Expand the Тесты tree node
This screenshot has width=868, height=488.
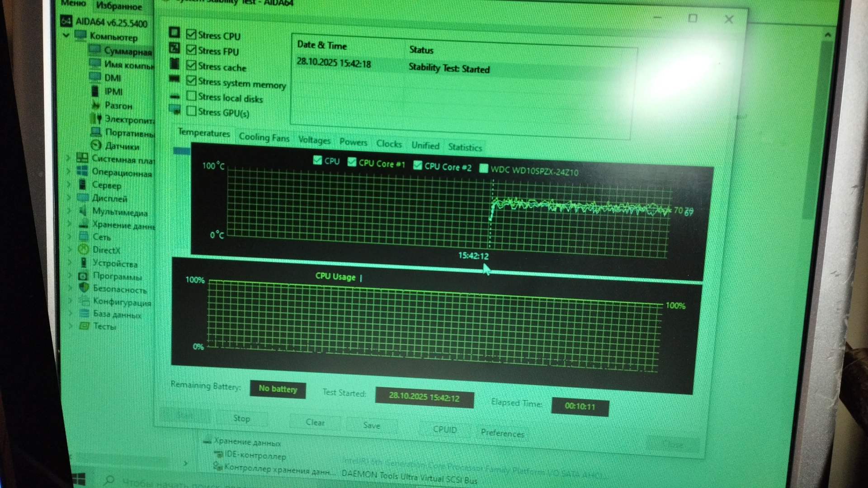[71, 325]
